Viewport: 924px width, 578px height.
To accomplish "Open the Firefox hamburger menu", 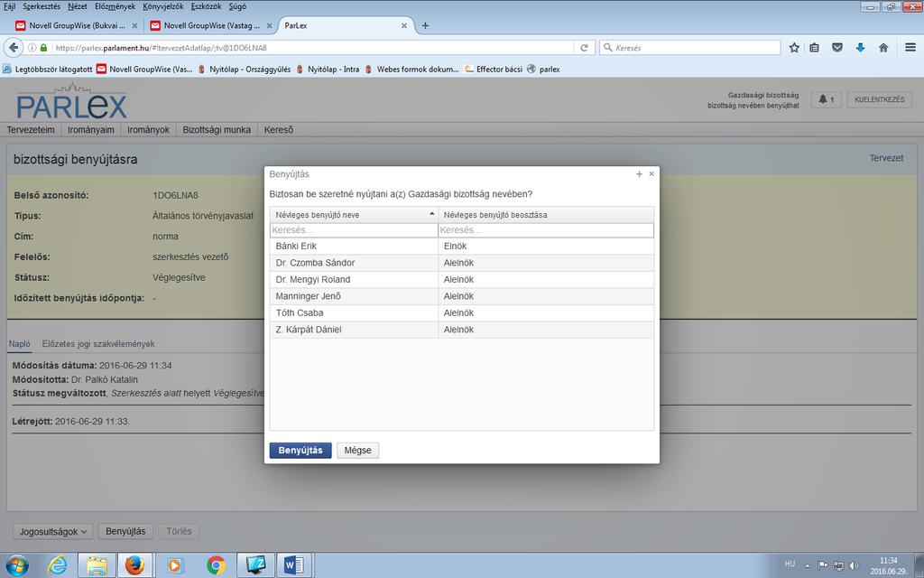I will point(910,48).
